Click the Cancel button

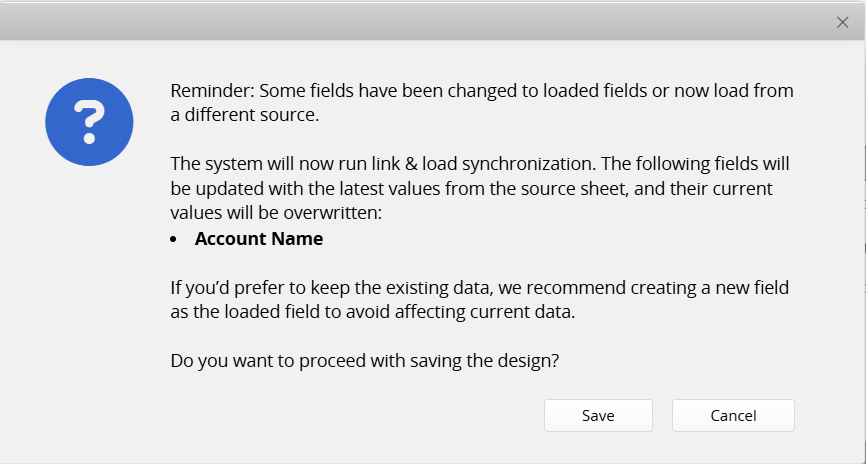(x=733, y=415)
